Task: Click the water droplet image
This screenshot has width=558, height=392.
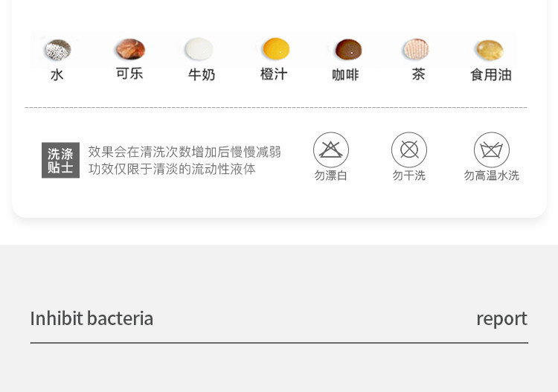Action: (57, 51)
